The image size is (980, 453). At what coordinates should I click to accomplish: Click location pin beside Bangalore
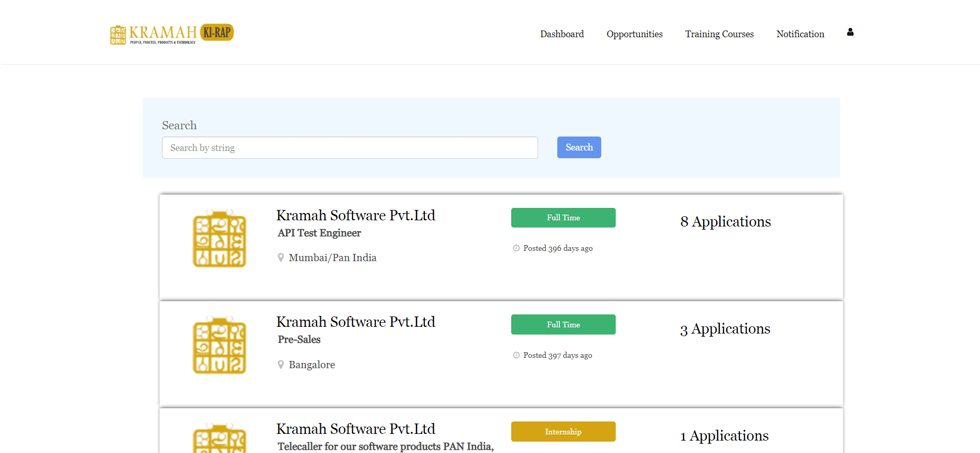(280, 365)
